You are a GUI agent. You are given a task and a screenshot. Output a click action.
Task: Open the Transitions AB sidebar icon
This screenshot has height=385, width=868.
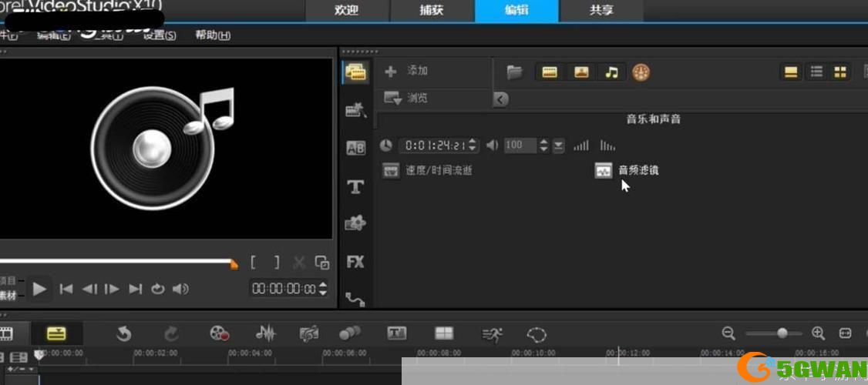point(355,148)
